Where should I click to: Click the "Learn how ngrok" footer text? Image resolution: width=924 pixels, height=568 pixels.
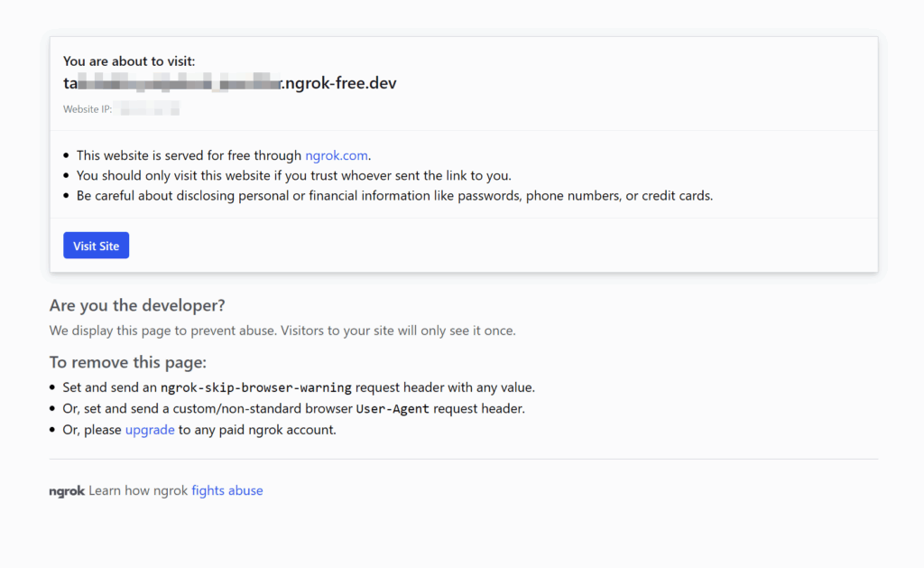coord(138,491)
